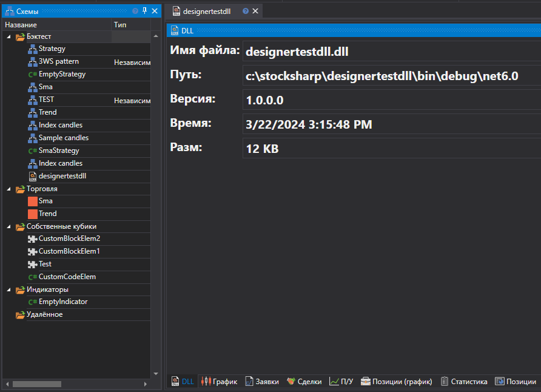This screenshot has height=392, width=541.
Task: Click the Независим type cell for TEST
Action: tap(132, 101)
